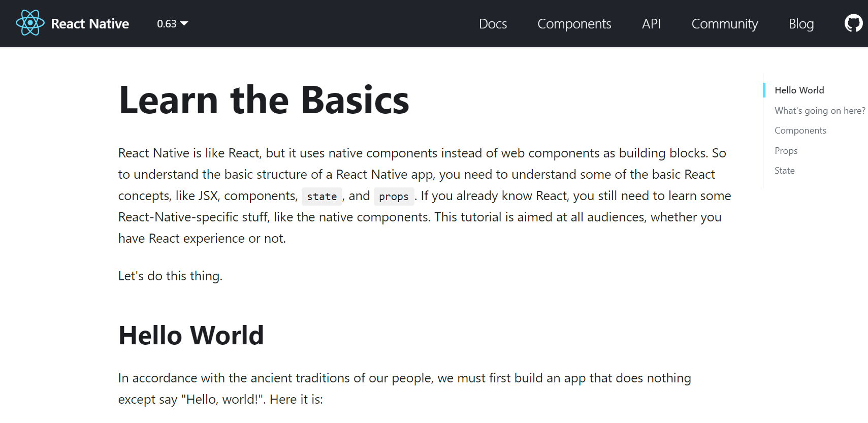The width and height of the screenshot is (868, 423).
Task: Click the inline "state" code snippet
Action: 322,197
